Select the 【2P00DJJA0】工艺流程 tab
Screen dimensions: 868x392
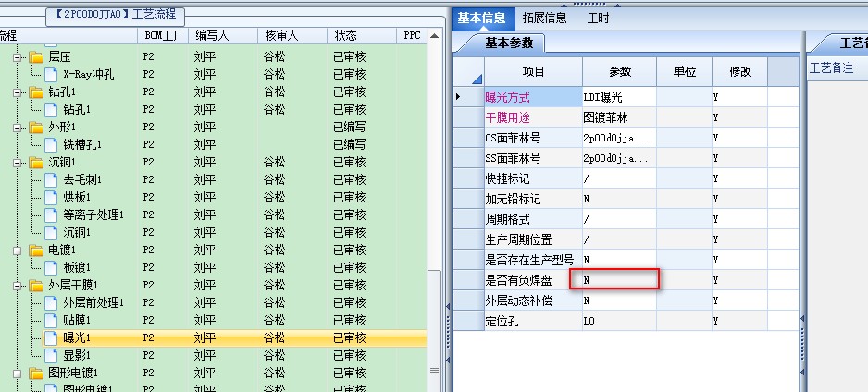(x=115, y=15)
